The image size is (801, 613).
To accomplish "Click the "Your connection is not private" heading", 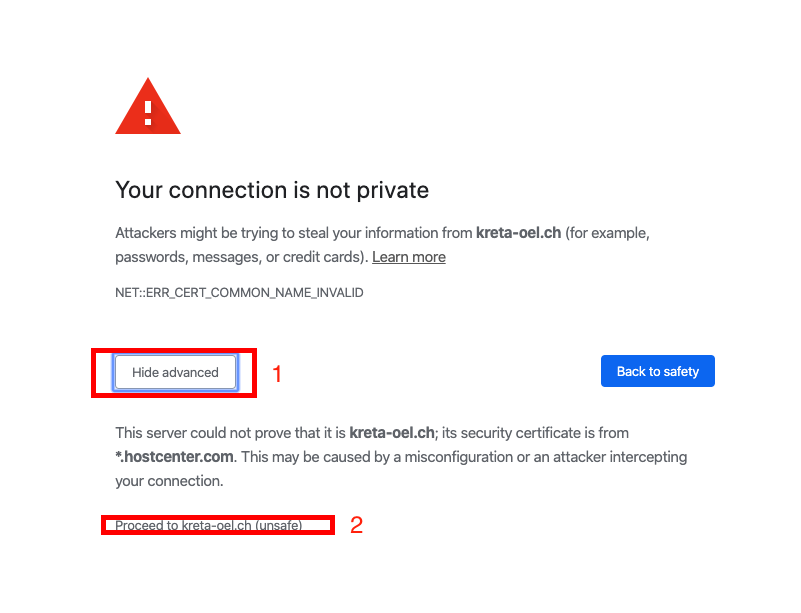I will coord(272,189).
